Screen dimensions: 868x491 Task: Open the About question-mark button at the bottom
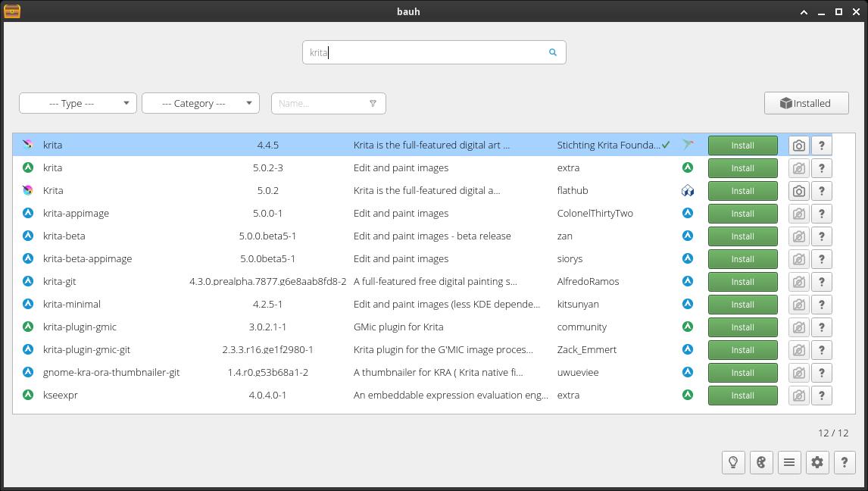[845, 462]
